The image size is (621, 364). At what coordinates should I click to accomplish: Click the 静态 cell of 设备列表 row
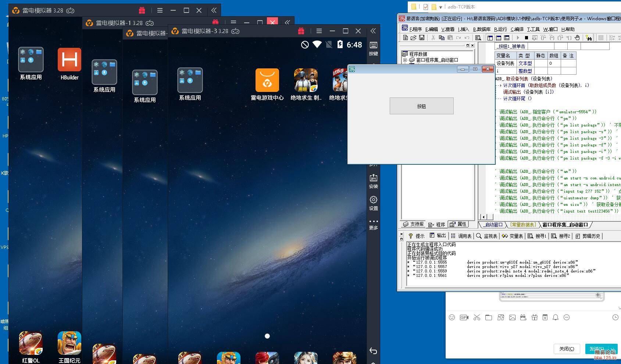point(540,63)
